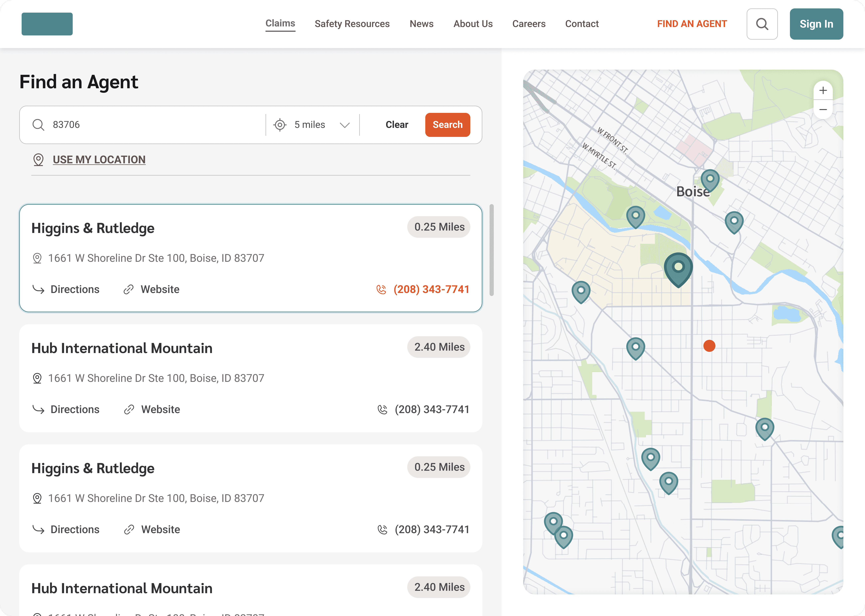Click Website chain icon in the upper Hub International card
This screenshot has width=865, height=616.
(129, 410)
